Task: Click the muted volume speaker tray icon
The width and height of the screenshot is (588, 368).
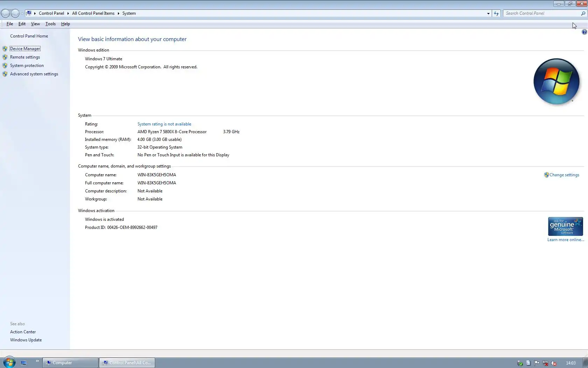Action: pos(554,363)
